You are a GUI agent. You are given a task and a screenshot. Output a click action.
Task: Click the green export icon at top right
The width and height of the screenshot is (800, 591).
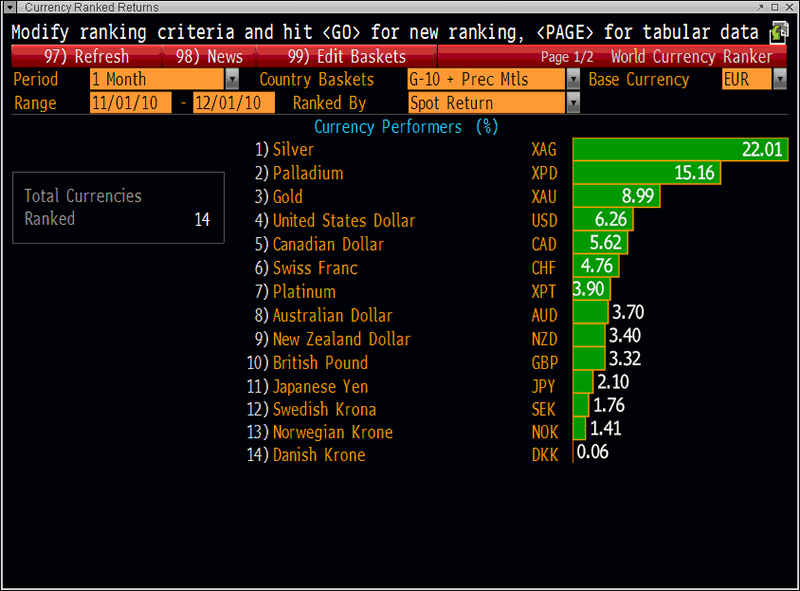tap(780, 32)
